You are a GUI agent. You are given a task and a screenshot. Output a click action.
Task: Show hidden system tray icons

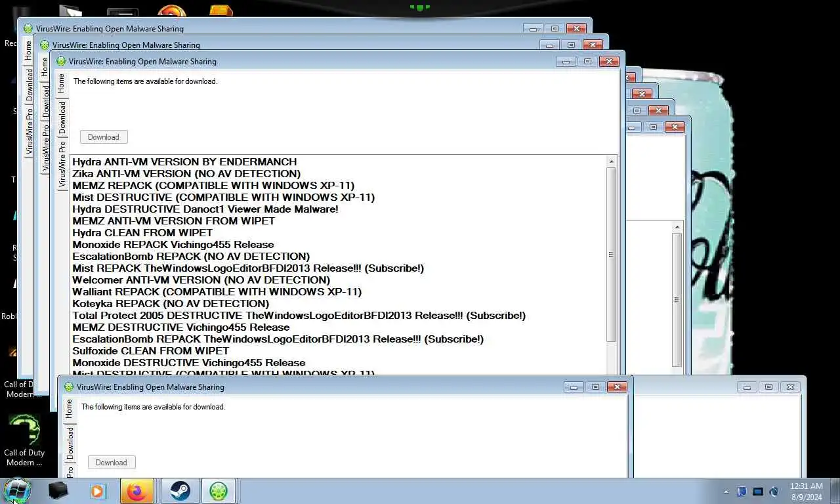coord(726,492)
